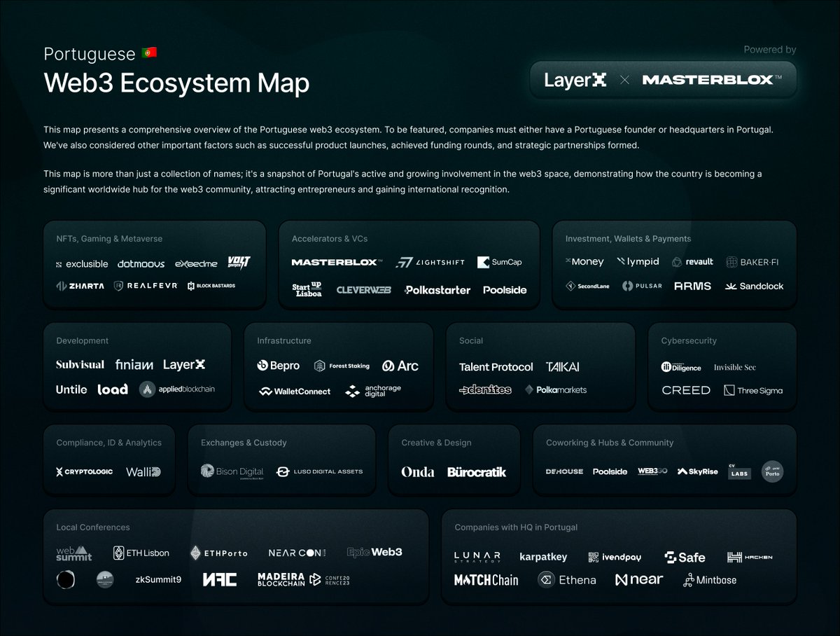
Task: Open the Arc logo
Action: click(x=400, y=366)
